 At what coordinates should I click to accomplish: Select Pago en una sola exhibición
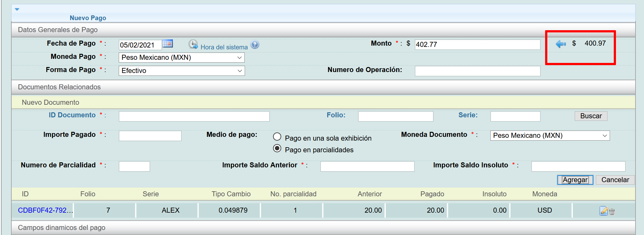pyautogui.click(x=277, y=137)
